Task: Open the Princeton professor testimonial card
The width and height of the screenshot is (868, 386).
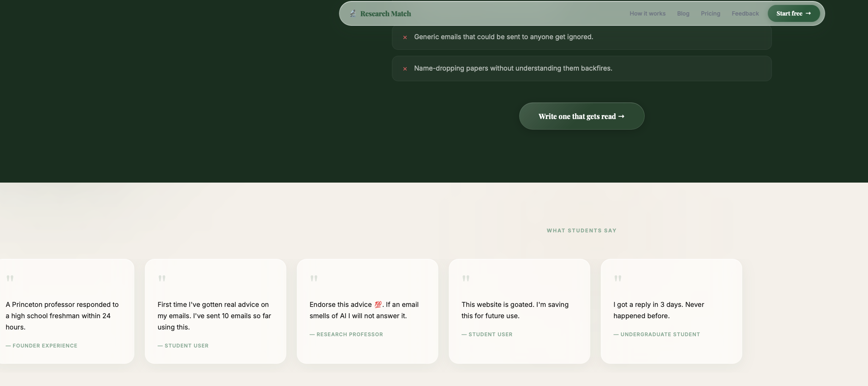Action: point(67,311)
